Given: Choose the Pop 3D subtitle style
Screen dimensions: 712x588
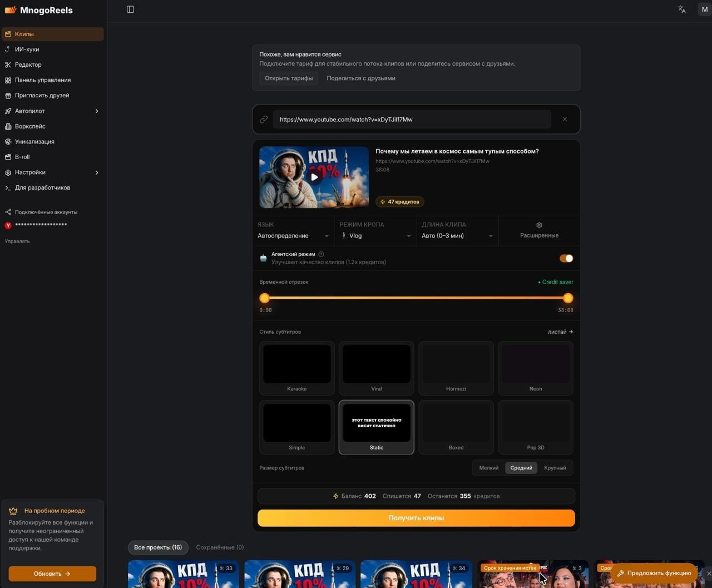Looking at the screenshot, I should (535, 427).
